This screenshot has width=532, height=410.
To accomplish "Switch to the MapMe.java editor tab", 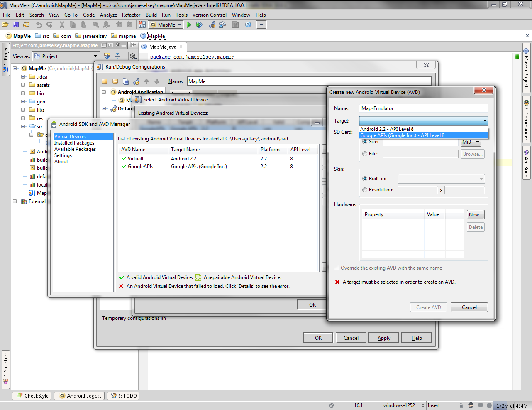I will pos(163,47).
